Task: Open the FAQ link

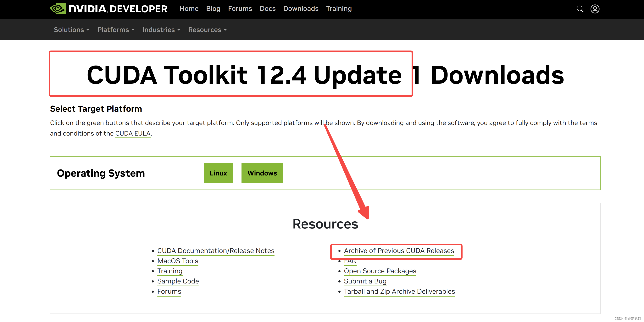Action: click(350, 262)
